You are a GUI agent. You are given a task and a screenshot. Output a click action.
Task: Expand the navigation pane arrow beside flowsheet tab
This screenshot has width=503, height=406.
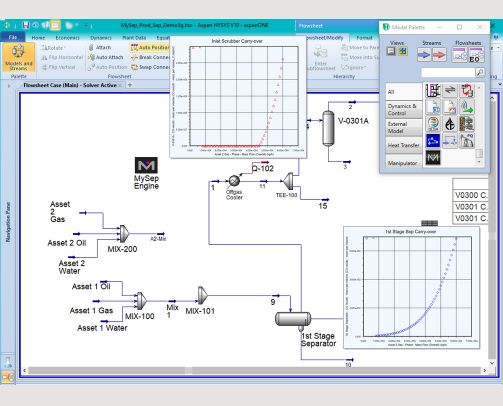9,86
